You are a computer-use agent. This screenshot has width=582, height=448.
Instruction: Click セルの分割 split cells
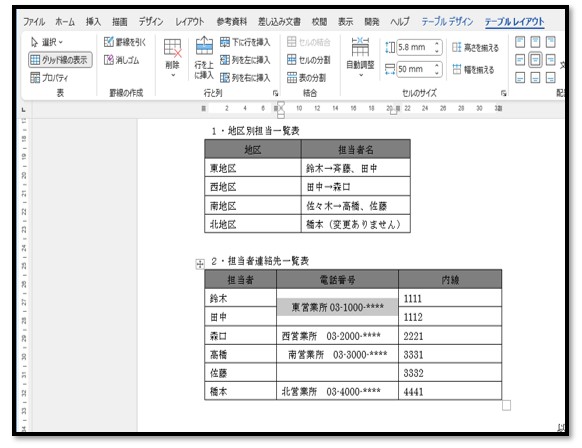(309, 60)
